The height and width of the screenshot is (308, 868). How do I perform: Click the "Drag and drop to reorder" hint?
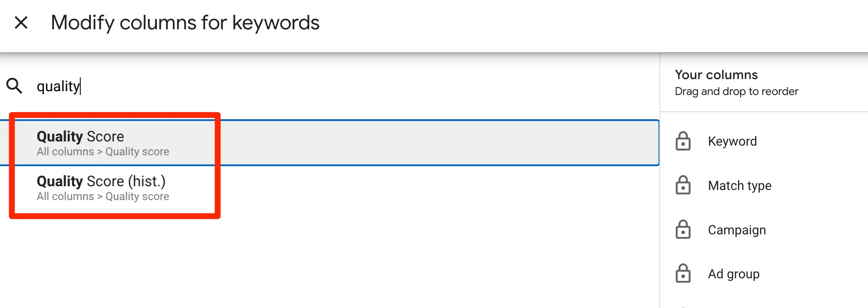[x=736, y=91]
